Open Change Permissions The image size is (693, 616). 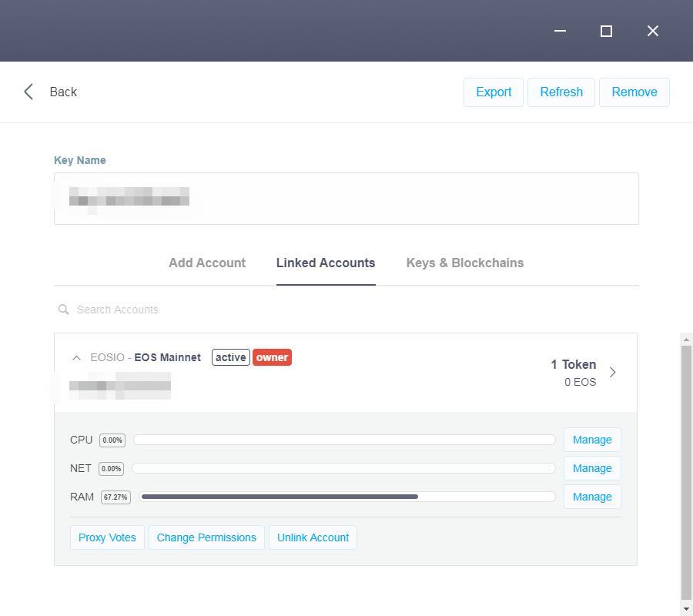(x=206, y=537)
